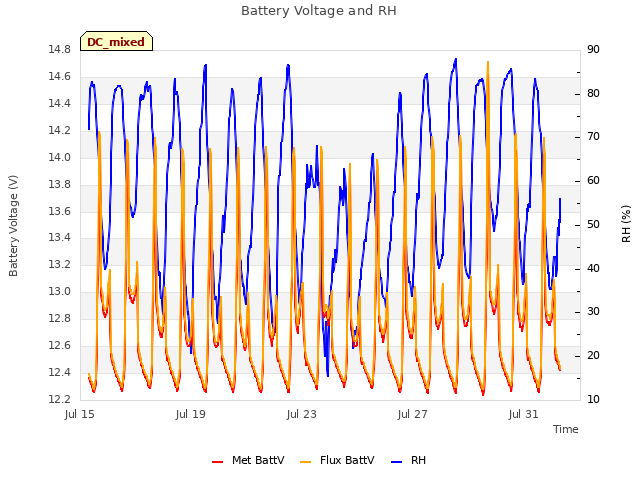Click the 14.6 left axis tick label
Screen dimensions: 640x480
click(60, 77)
